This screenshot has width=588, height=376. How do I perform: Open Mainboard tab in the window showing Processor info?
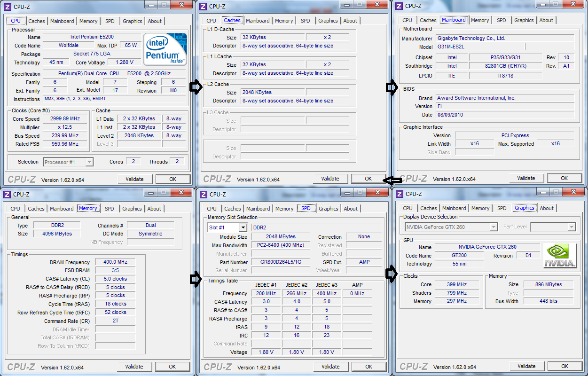click(x=62, y=21)
